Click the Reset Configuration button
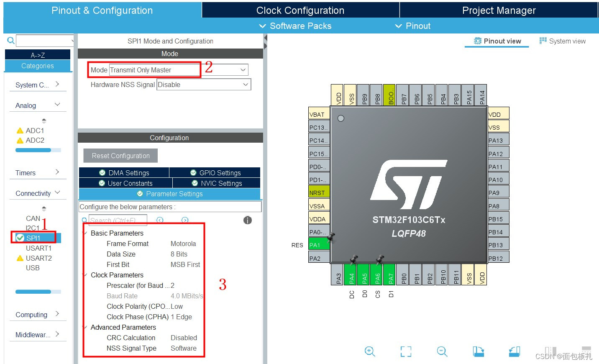 point(120,156)
